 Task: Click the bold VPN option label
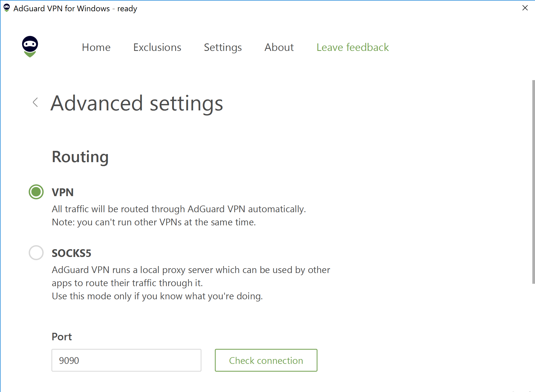(x=63, y=192)
